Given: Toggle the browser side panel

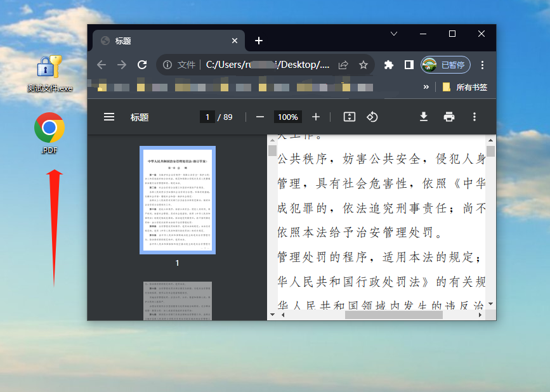Looking at the screenshot, I should click(x=409, y=65).
